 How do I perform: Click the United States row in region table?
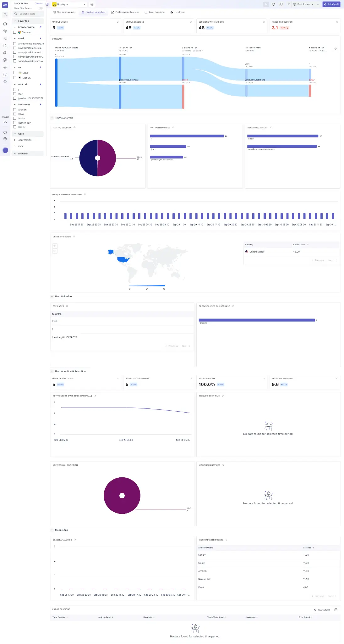click(x=292, y=252)
